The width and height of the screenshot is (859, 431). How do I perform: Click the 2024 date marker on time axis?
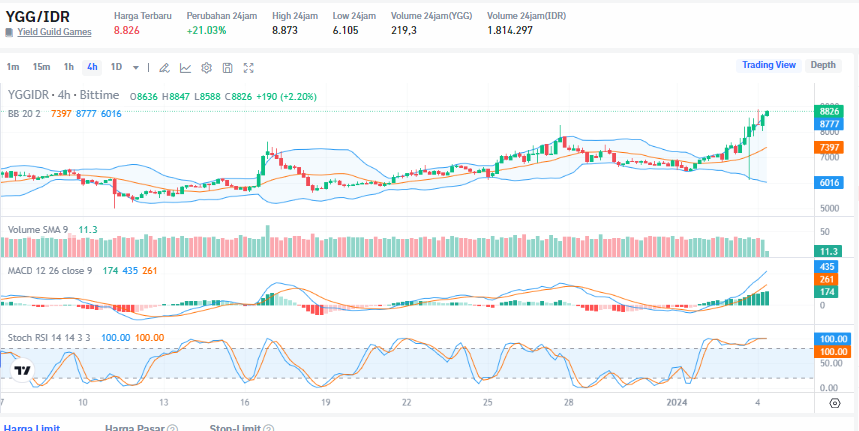pos(678,403)
